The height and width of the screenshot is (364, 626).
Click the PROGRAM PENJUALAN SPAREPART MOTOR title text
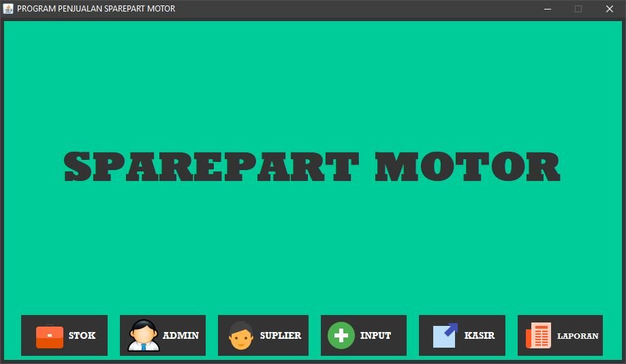tap(96, 9)
